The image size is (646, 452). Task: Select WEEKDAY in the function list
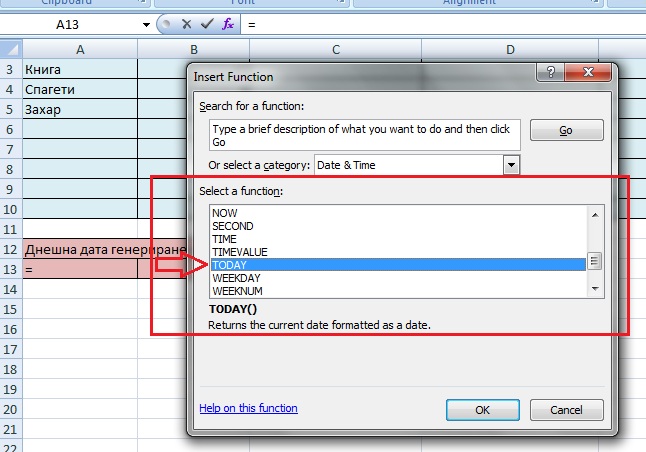point(398,278)
